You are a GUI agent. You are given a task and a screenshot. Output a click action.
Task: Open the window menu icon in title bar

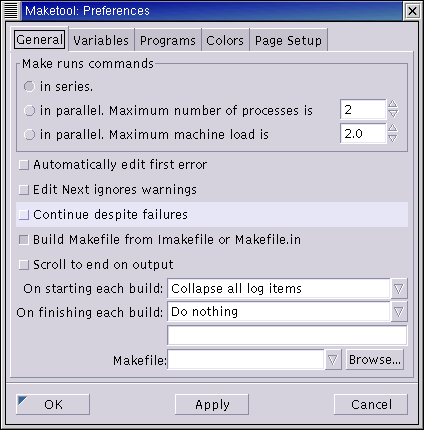pyautogui.click(x=11, y=11)
